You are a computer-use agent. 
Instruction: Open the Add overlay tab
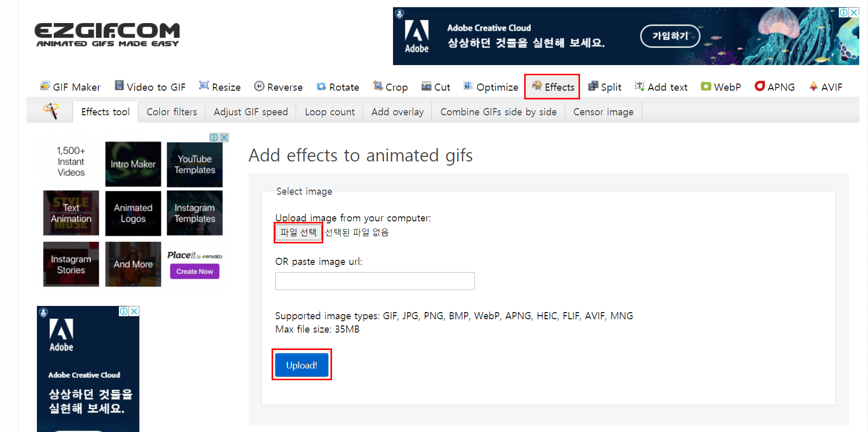tap(398, 112)
